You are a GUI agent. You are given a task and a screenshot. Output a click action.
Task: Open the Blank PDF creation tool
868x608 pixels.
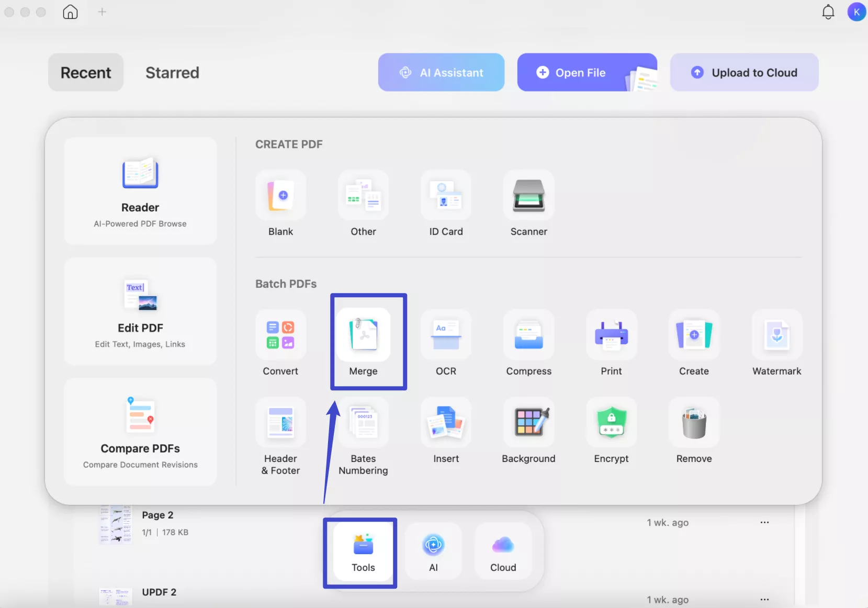[x=281, y=196]
